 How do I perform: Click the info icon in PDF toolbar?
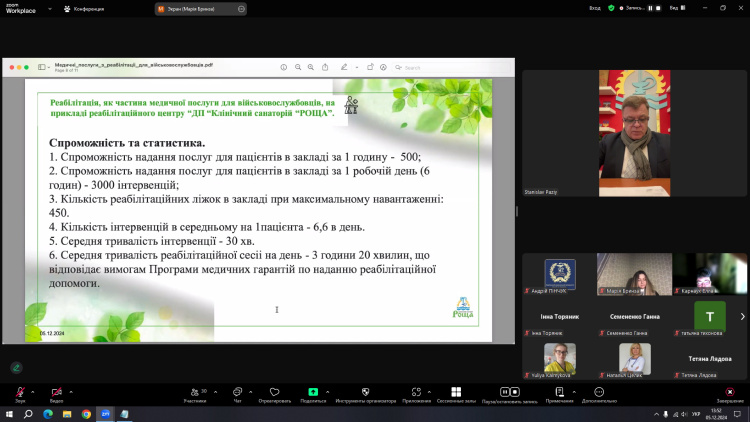284,67
